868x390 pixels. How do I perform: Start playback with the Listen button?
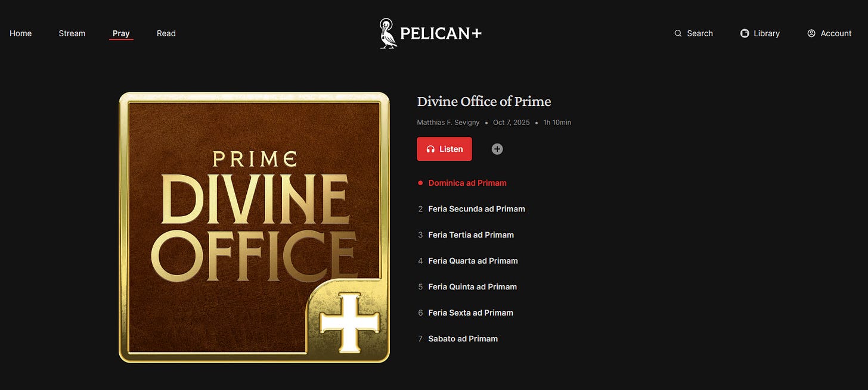444,149
